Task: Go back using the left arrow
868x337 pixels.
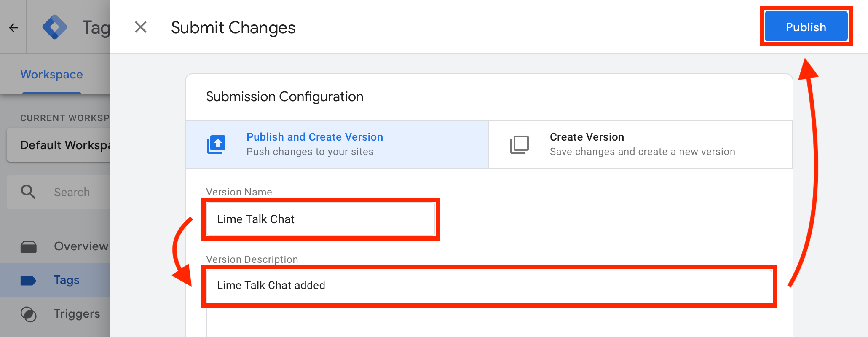Action: 13,28
